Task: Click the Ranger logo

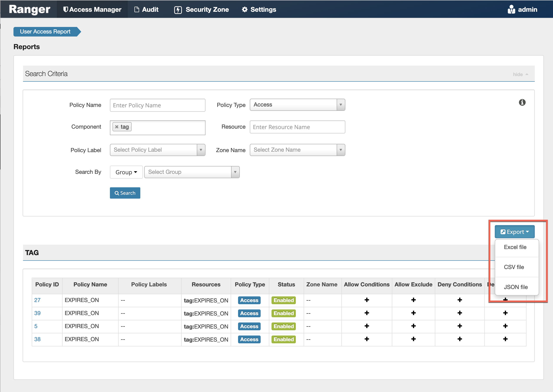Action: pyautogui.click(x=30, y=10)
